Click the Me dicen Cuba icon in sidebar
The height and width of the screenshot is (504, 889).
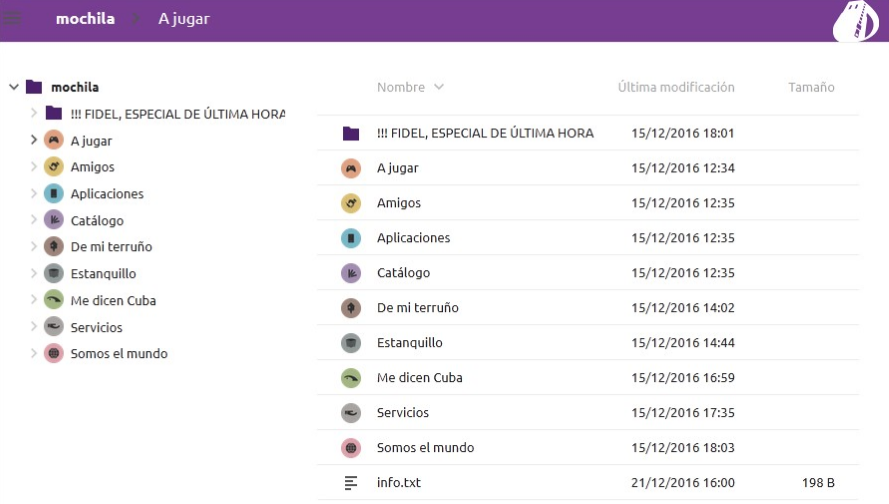coord(54,300)
